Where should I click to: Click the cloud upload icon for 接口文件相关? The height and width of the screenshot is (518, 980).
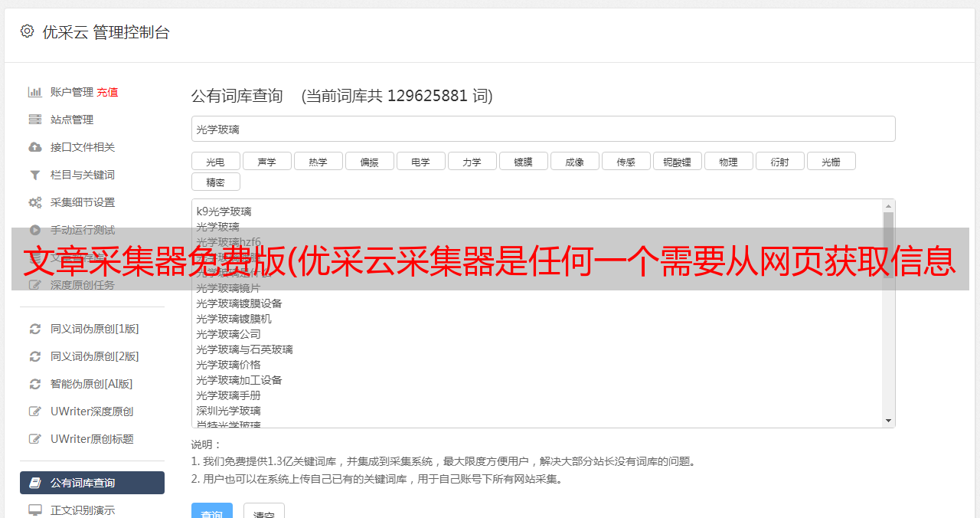pyautogui.click(x=34, y=147)
